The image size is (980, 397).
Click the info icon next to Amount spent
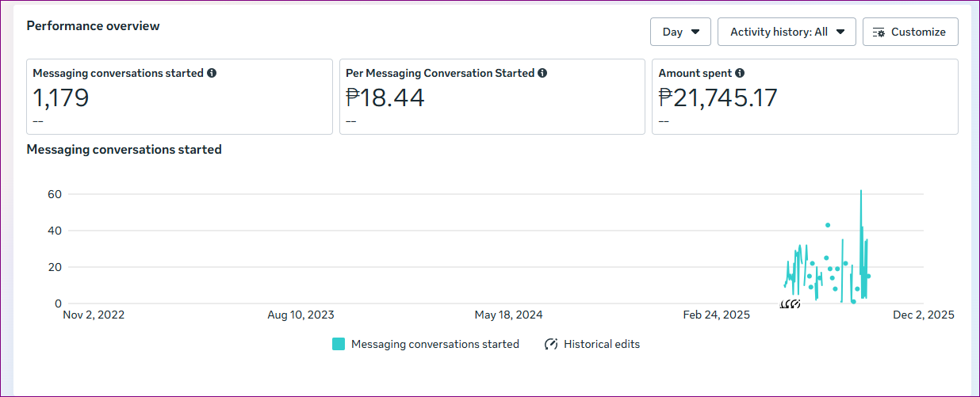pyautogui.click(x=740, y=73)
